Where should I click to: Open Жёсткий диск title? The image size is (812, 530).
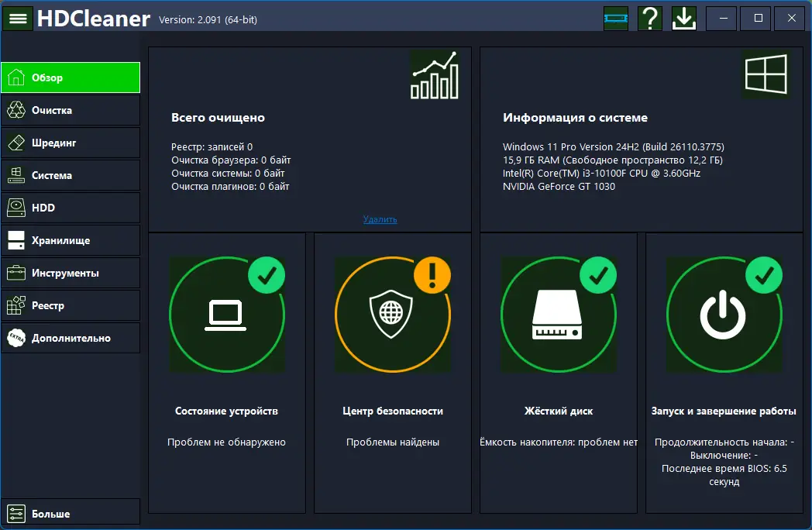558,411
